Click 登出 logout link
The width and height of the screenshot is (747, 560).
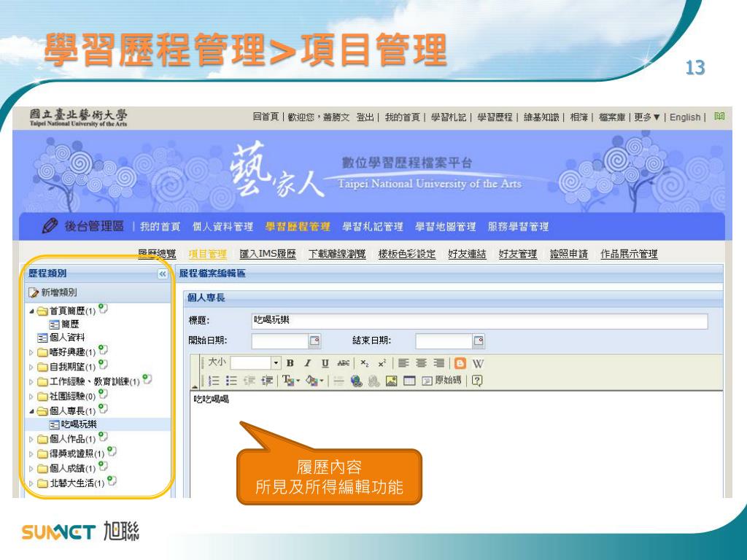tap(365, 117)
